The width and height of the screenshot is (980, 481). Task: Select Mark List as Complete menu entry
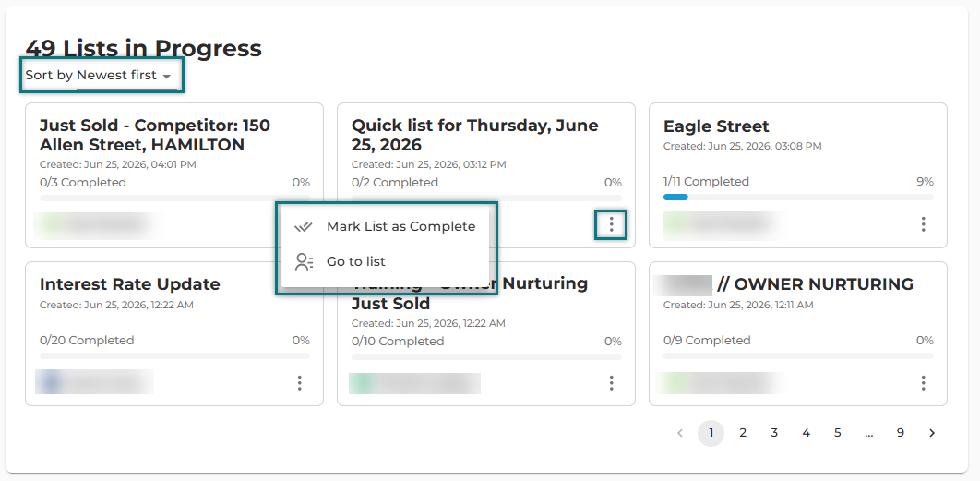click(x=385, y=226)
